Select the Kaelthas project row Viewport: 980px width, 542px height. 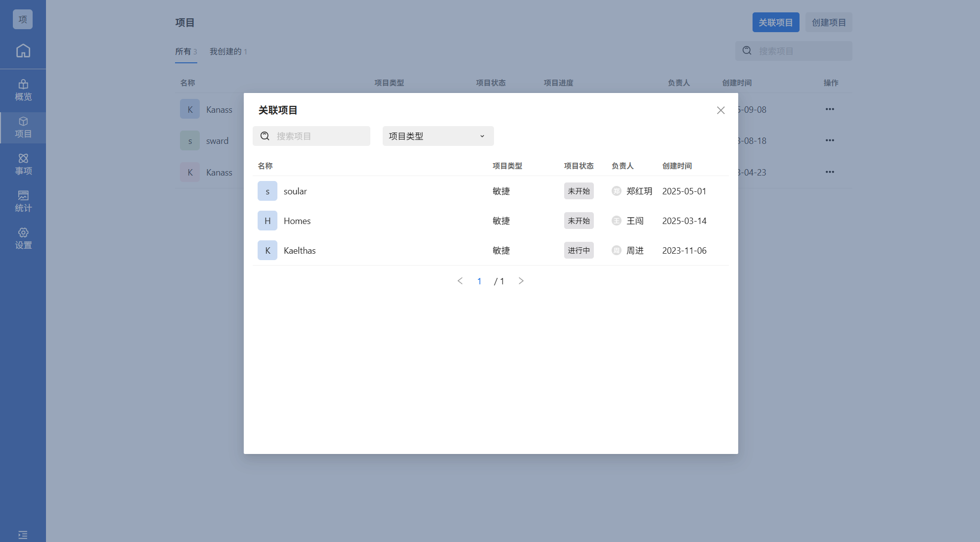[x=300, y=251]
